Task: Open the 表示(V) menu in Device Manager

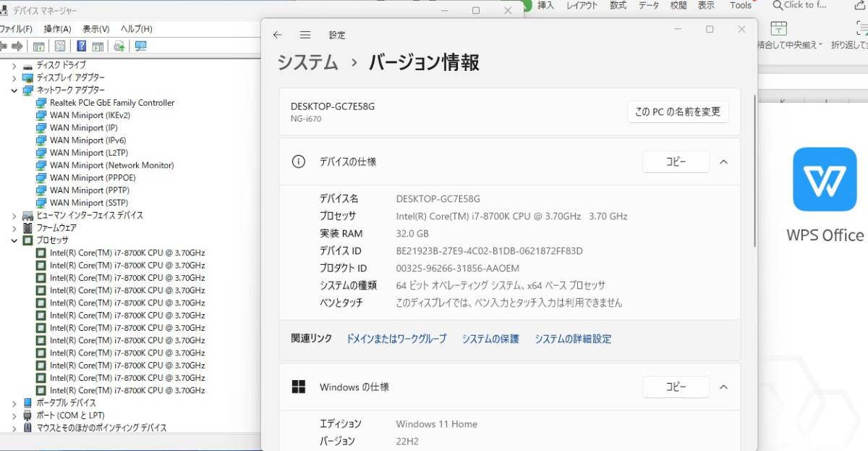Action: tap(95, 29)
